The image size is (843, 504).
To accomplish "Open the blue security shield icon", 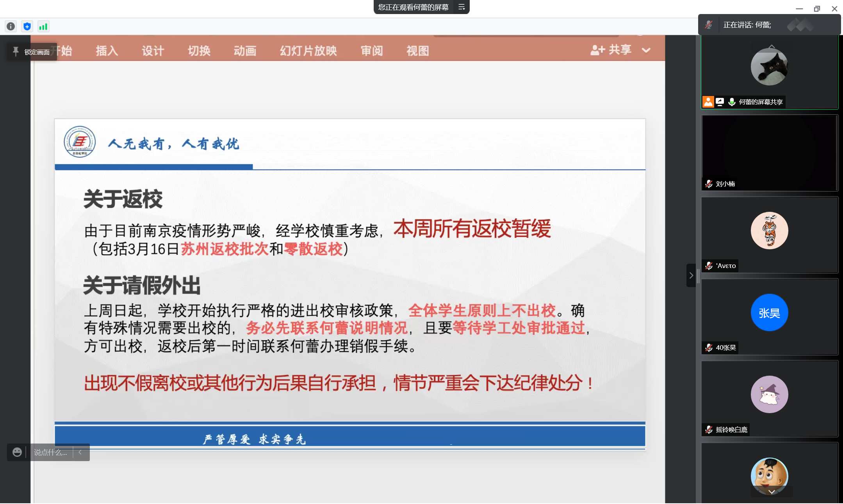I will pos(27,27).
